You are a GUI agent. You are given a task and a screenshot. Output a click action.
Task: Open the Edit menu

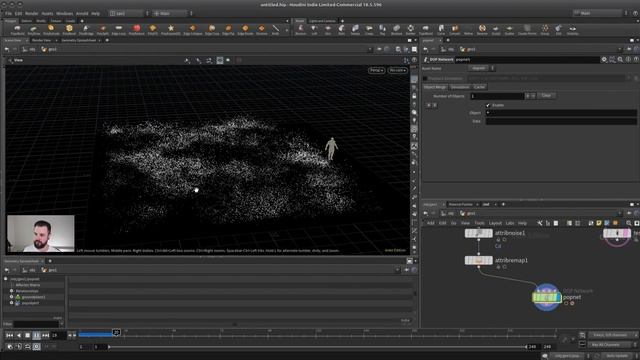18,13
